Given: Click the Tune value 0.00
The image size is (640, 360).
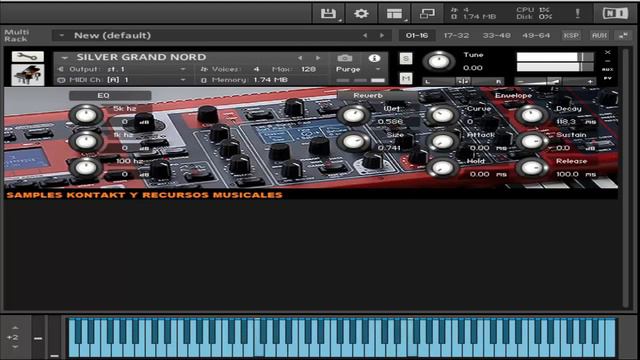Looking at the screenshot, I should [x=472, y=68].
